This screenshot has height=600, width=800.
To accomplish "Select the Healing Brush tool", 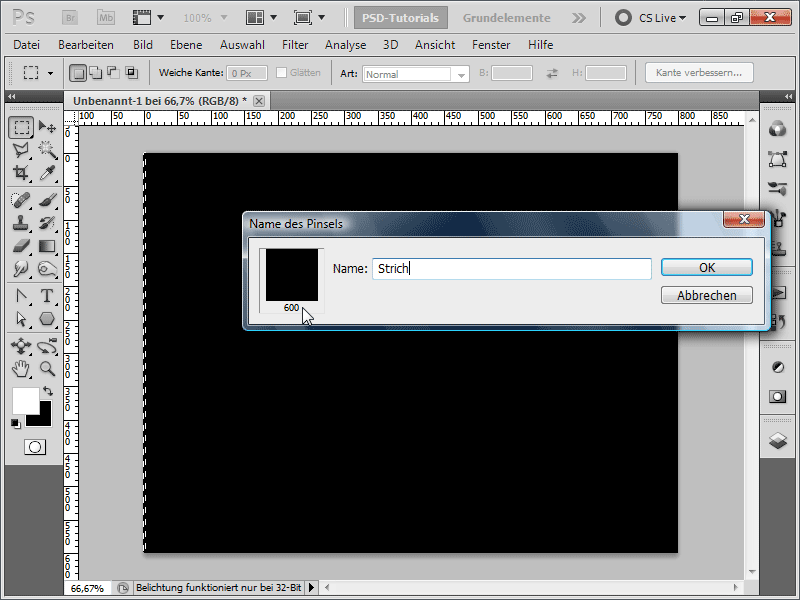I will (21, 200).
